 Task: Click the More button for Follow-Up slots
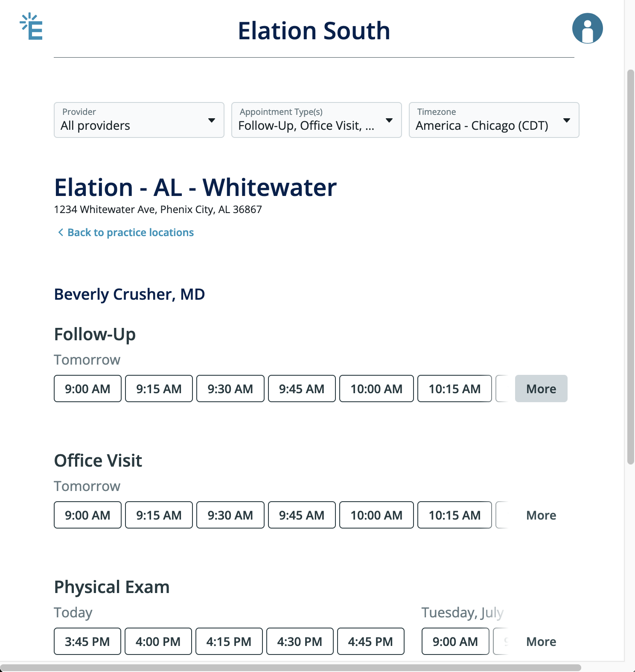(541, 389)
